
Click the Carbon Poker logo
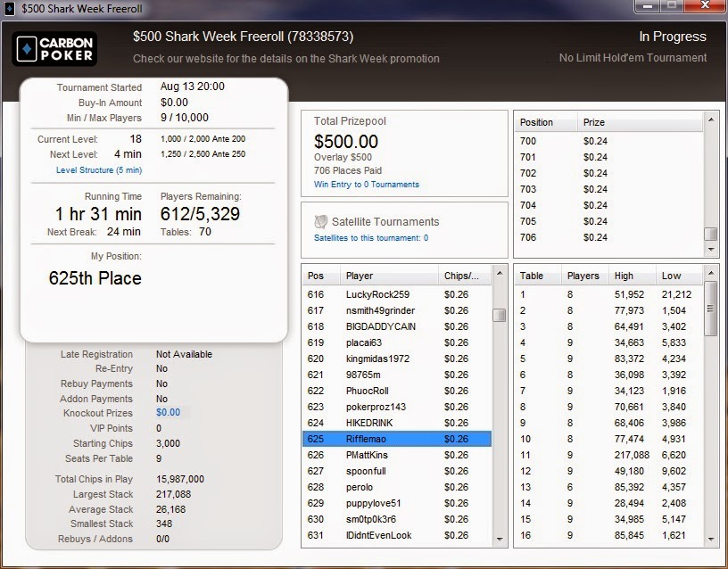tap(54, 49)
